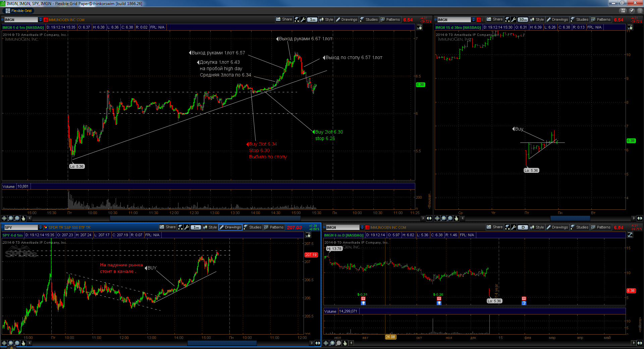Zoom in under the top-right 30m chart

tap(444, 218)
